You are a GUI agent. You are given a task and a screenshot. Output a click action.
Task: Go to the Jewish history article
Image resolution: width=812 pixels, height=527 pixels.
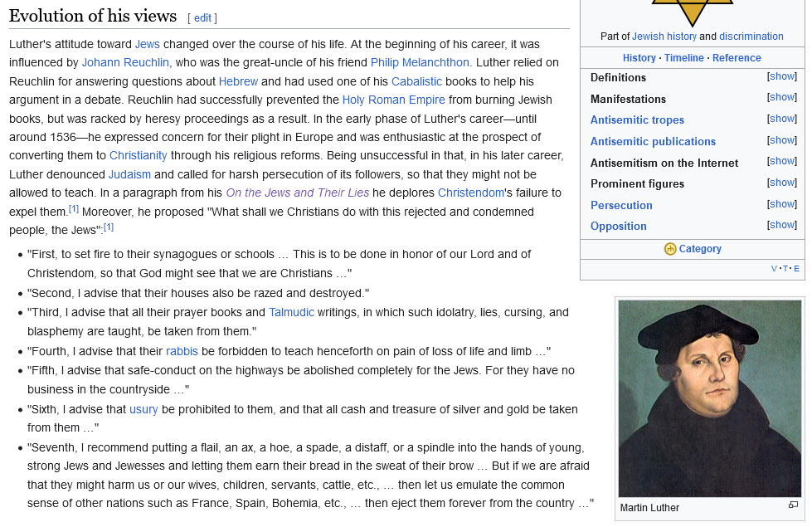pos(664,37)
